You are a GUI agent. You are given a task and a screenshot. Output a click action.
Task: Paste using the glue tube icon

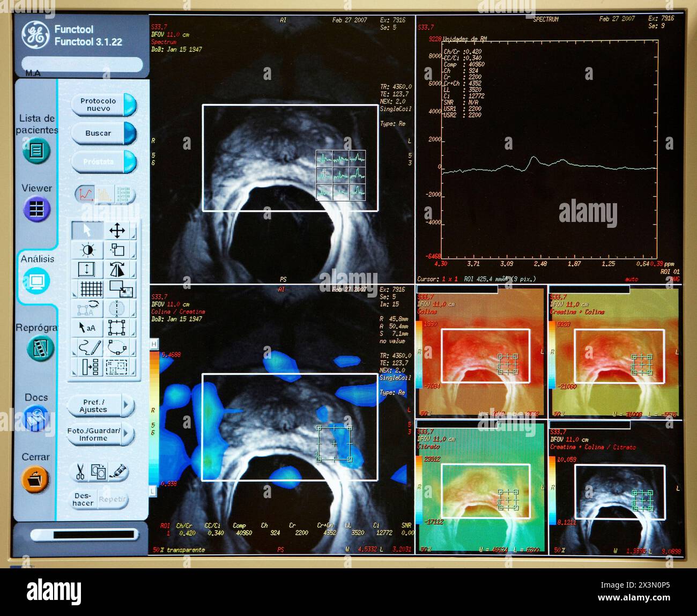pos(118,472)
